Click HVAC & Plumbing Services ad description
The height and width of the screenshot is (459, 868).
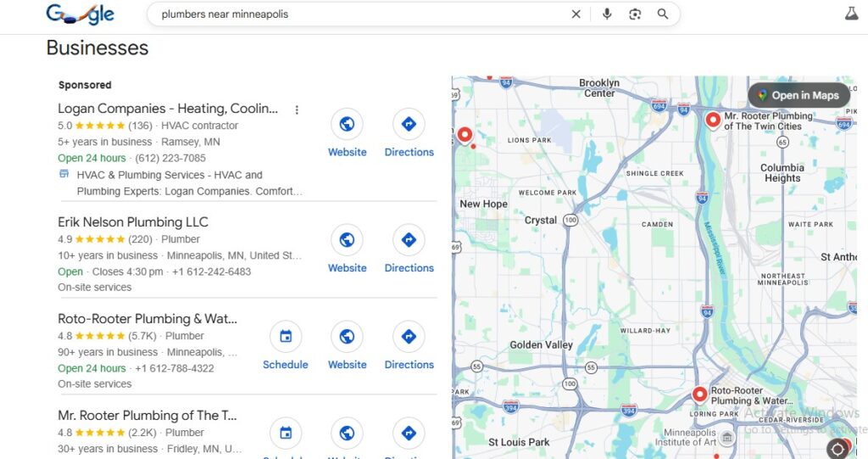pyautogui.click(x=189, y=183)
